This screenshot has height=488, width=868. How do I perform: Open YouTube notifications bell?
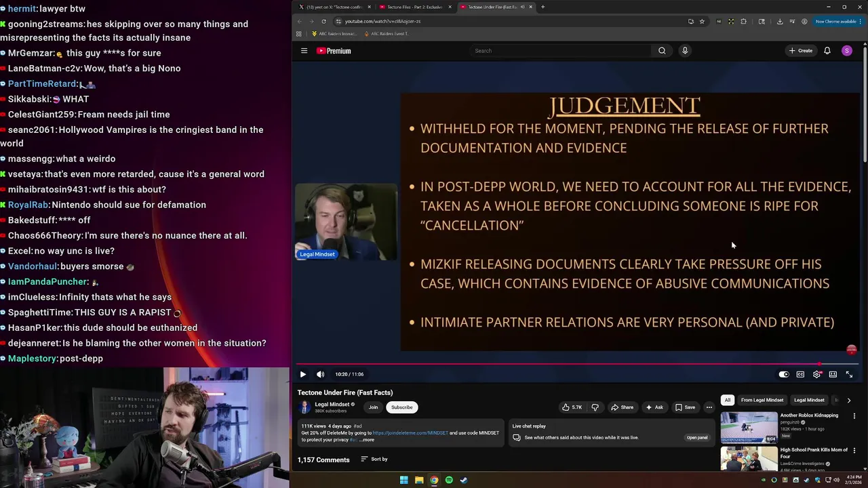tap(827, 51)
